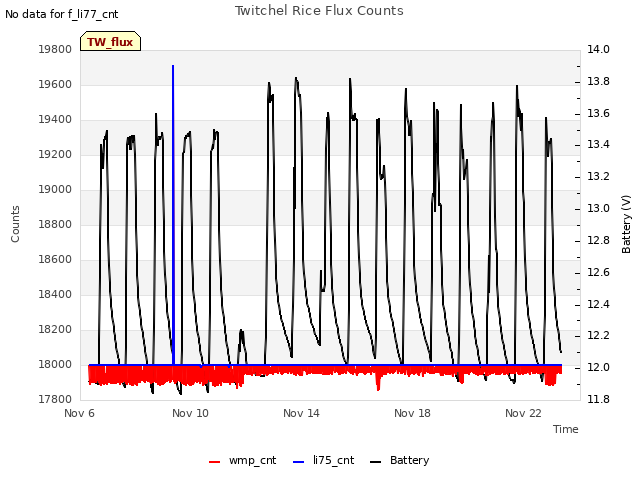Click the 19800 counts tick label
Viewport: 640px width, 480px height.
[55, 50]
